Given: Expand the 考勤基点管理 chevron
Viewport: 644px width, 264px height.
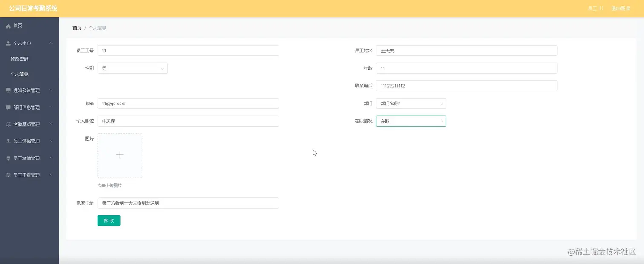Looking at the screenshot, I should pyautogui.click(x=51, y=124).
